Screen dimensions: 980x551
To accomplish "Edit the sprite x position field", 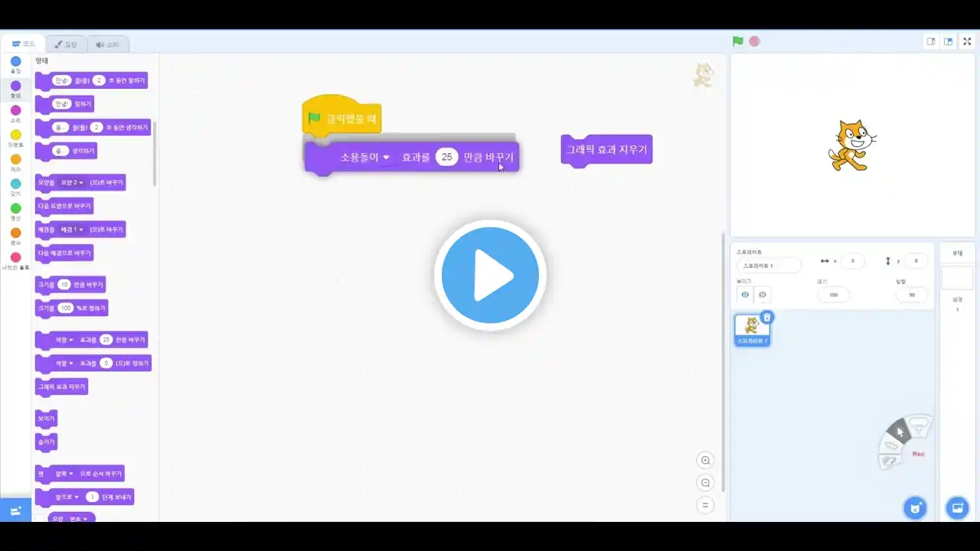I will coord(853,261).
